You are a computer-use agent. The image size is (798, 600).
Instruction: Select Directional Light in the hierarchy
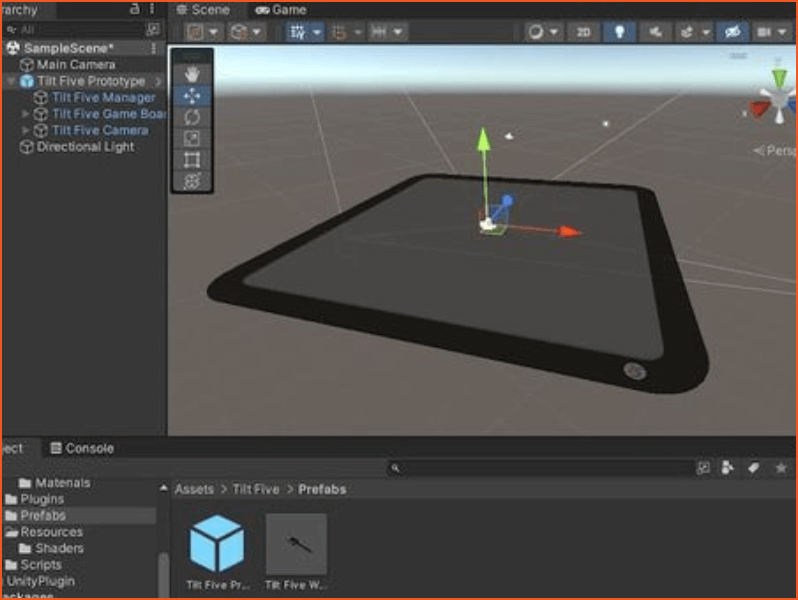point(85,147)
